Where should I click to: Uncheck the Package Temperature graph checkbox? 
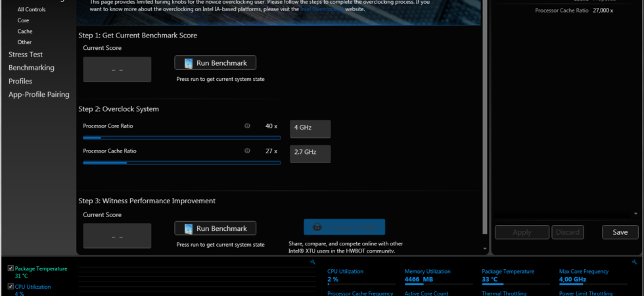pyautogui.click(x=11, y=268)
